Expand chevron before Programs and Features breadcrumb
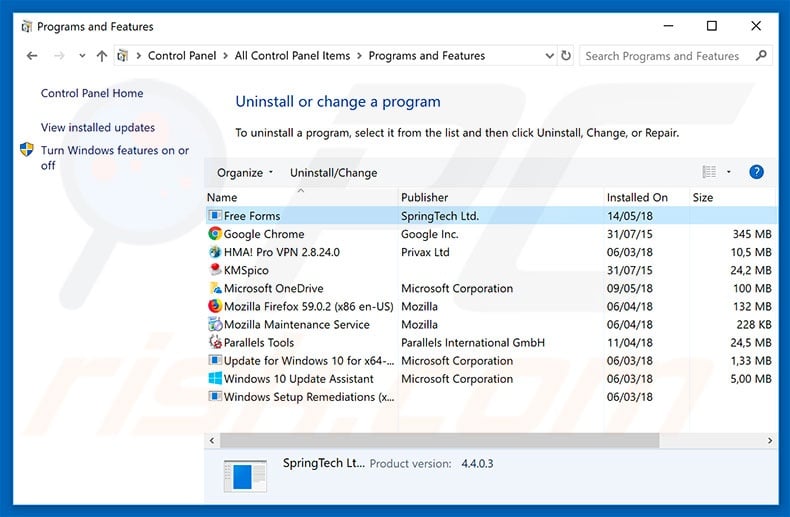Screen dimensions: 790x517 tap(359, 55)
